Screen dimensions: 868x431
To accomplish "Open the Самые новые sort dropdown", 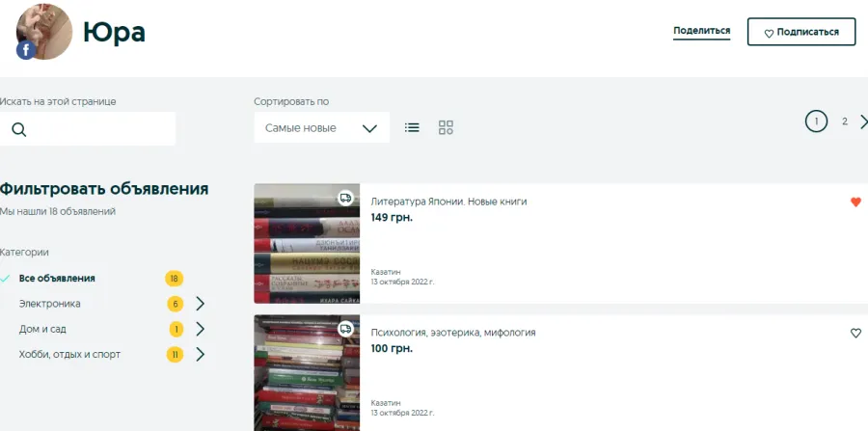I will click(321, 128).
